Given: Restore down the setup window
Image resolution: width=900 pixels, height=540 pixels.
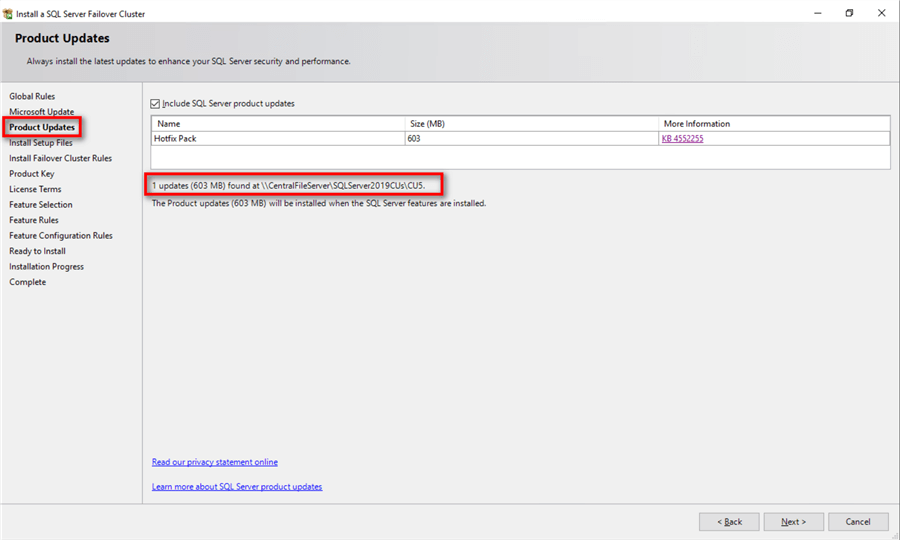Looking at the screenshot, I should pos(849,13).
